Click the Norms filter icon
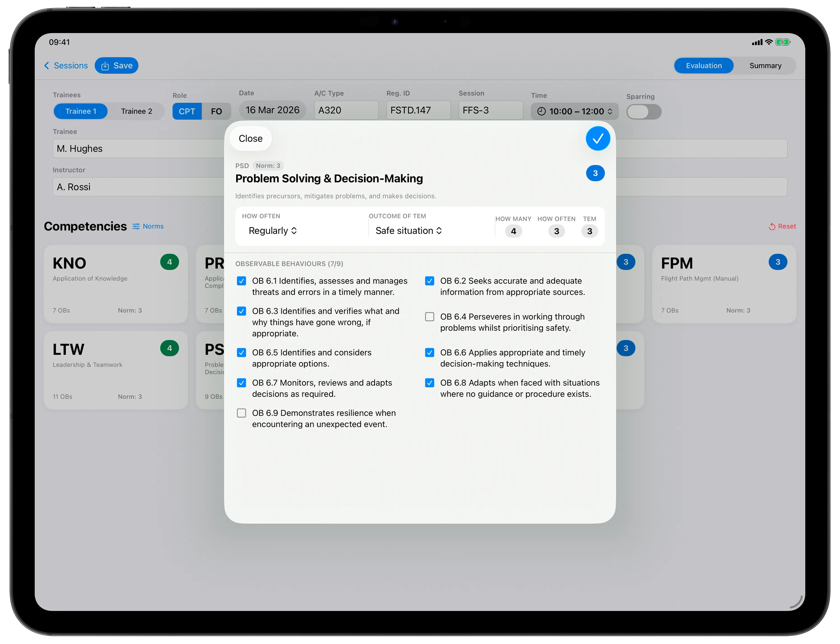The width and height of the screenshot is (840, 644). 136,226
